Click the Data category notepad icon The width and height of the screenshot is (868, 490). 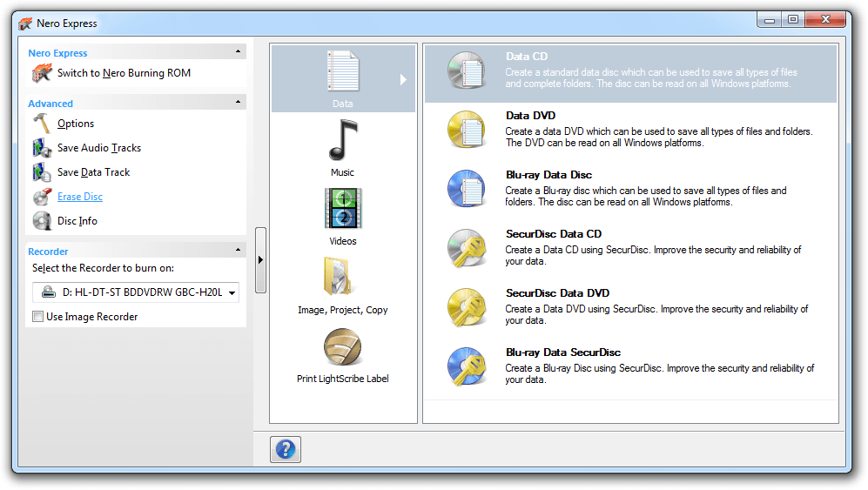pos(342,71)
